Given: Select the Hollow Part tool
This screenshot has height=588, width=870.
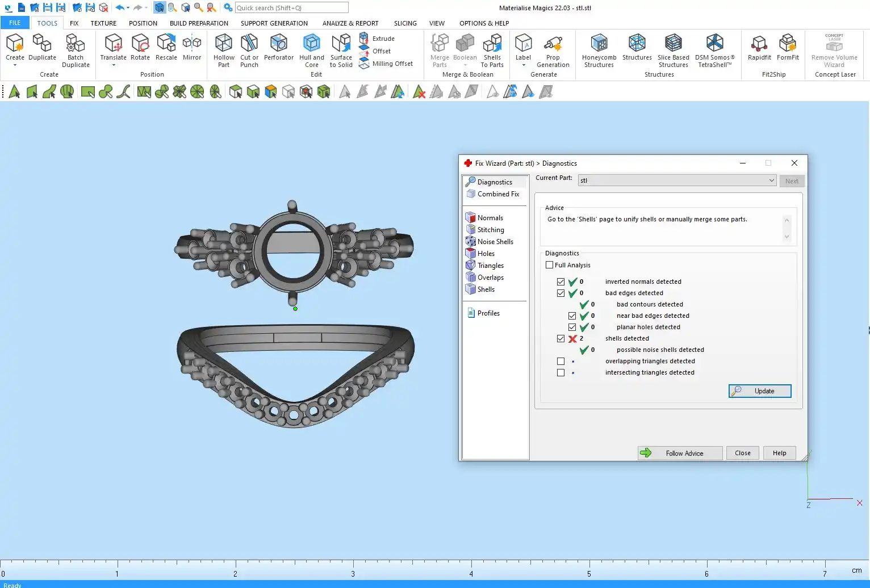Looking at the screenshot, I should (x=224, y=50).
